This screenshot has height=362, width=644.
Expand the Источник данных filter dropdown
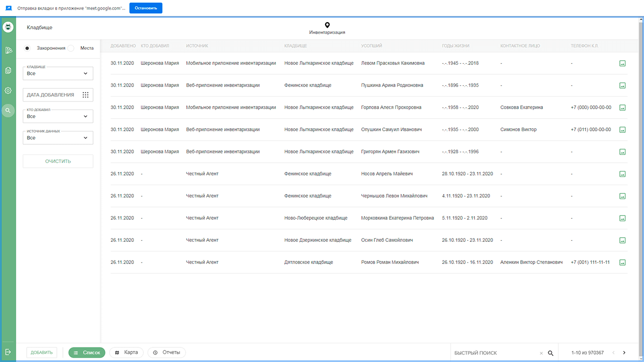(58, 138)
